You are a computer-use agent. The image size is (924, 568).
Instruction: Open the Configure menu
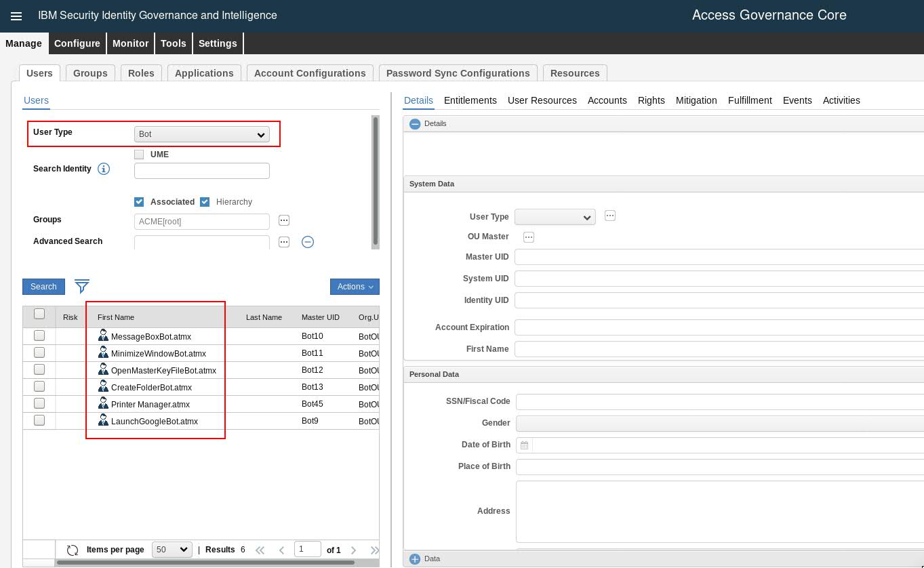tap(77, 43)
